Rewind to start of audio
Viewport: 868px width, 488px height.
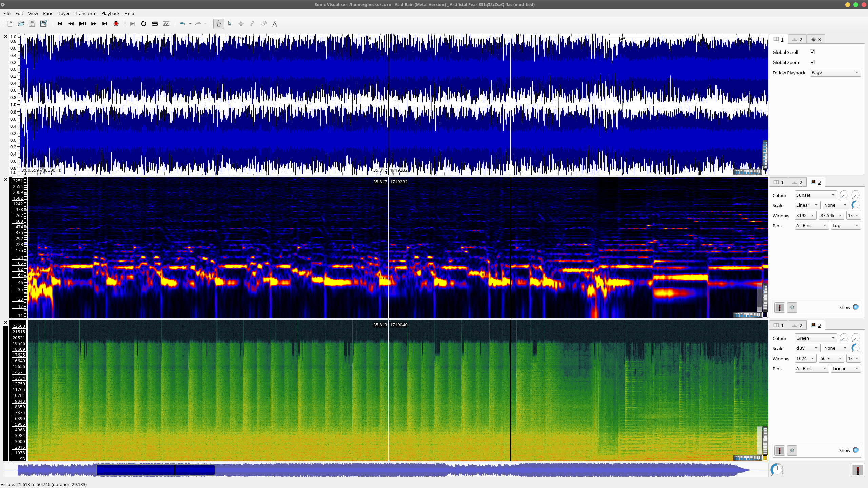(x=60, y=24)
